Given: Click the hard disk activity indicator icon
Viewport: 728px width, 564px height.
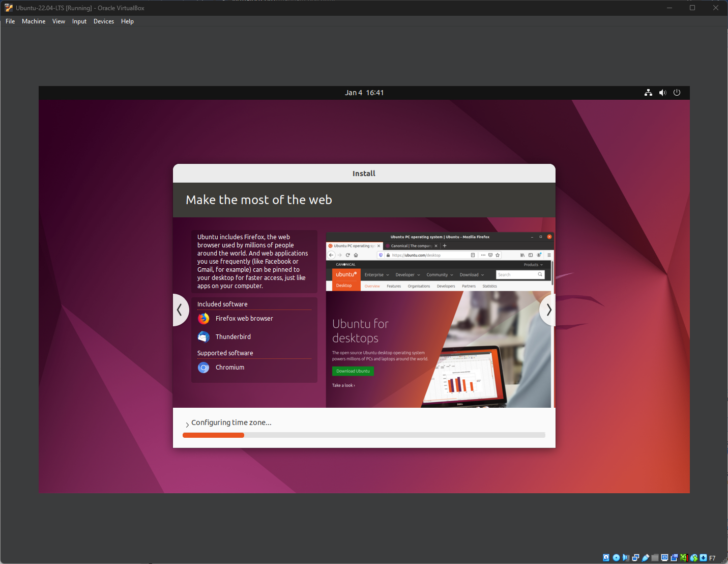Looking at the screenshot, I should (606, 558).
